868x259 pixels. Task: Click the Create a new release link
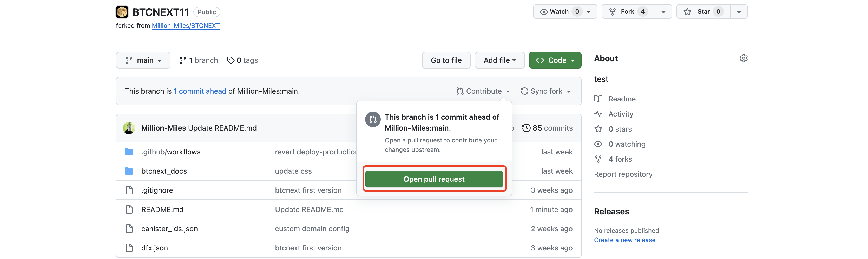coord(624,240)
